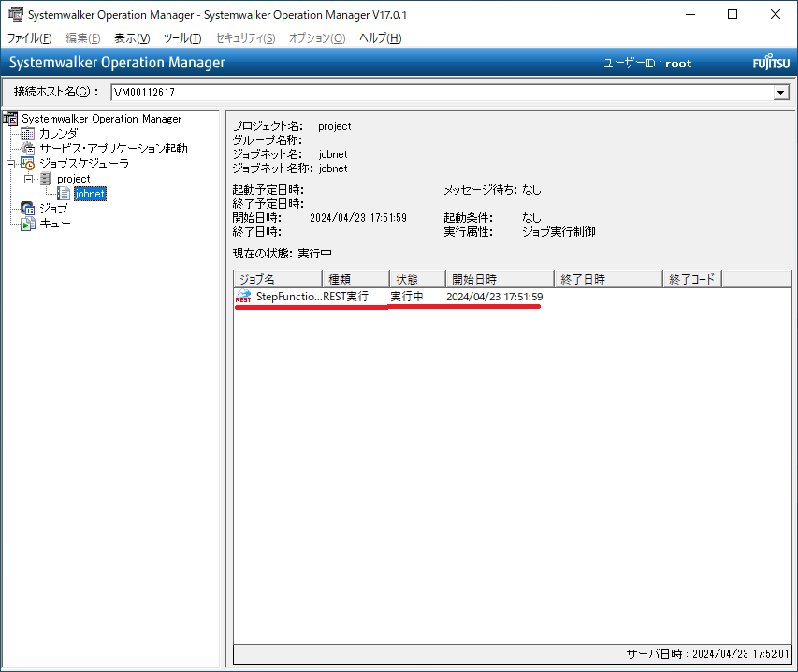Open the 表示(V) menu

[132, 38]
